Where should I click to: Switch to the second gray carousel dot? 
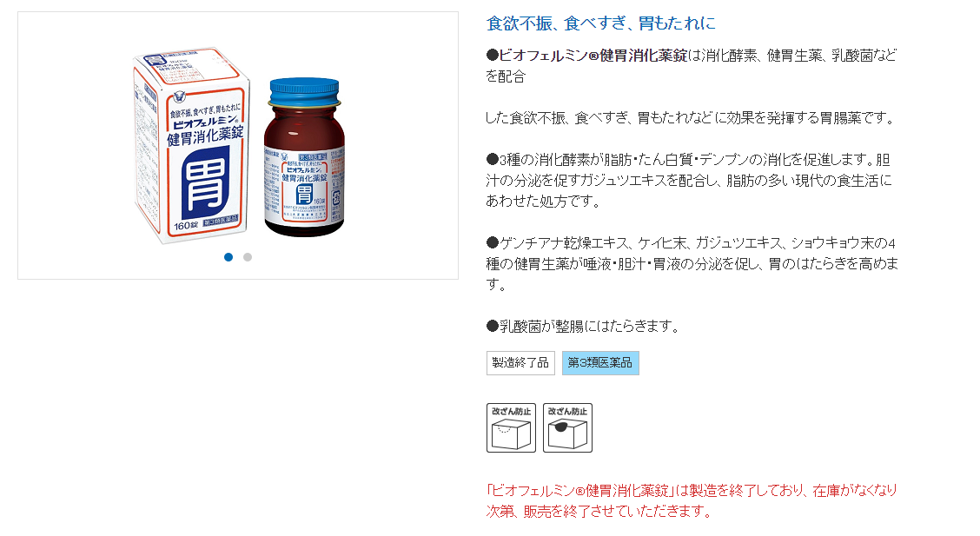point(248,257)
